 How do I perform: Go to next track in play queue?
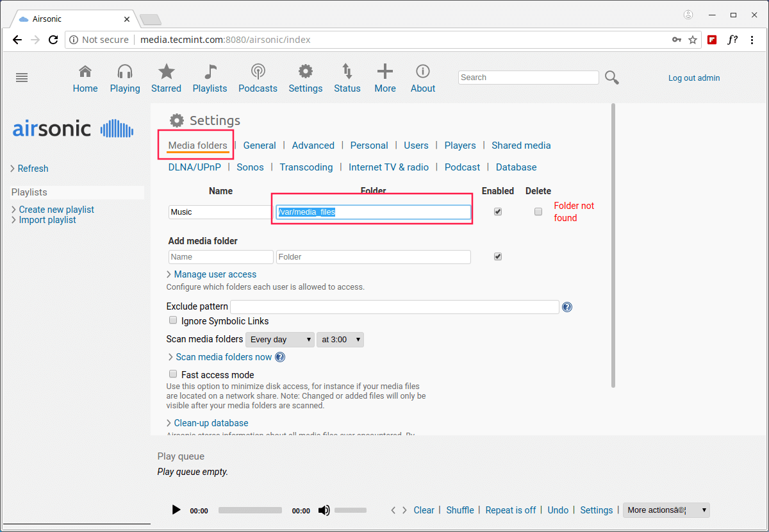tap(404, 510)
